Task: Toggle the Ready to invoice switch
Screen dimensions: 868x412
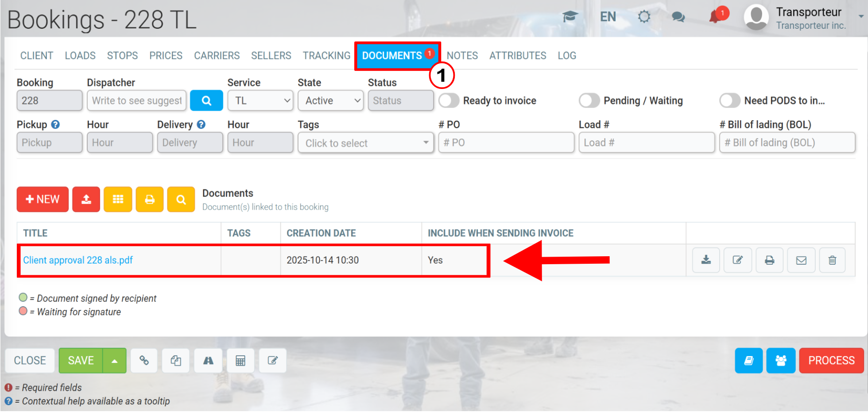Action: pos(449,100)
